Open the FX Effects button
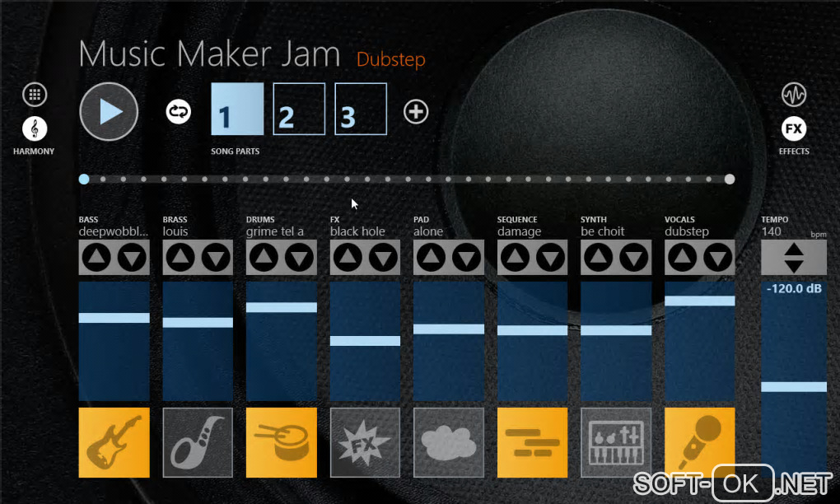Screen dimensions: 840x504 tap(794, 128)
